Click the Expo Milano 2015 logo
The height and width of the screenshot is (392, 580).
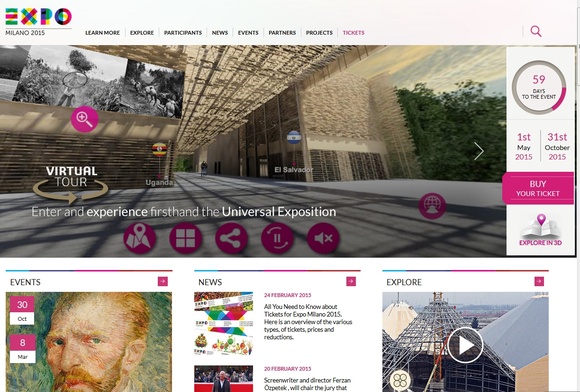tap(38, 22)
